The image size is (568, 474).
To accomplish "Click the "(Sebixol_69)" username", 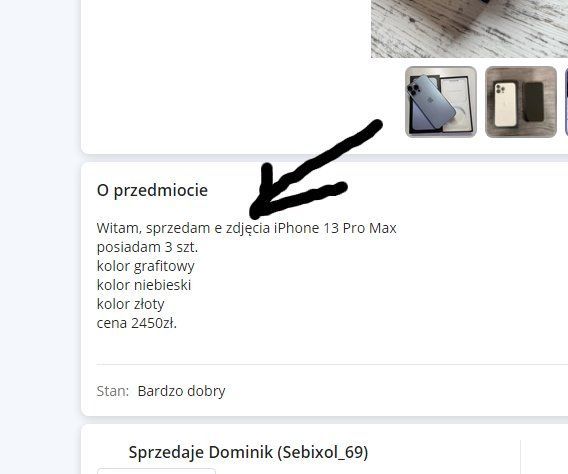I will (x=323, y=452).
